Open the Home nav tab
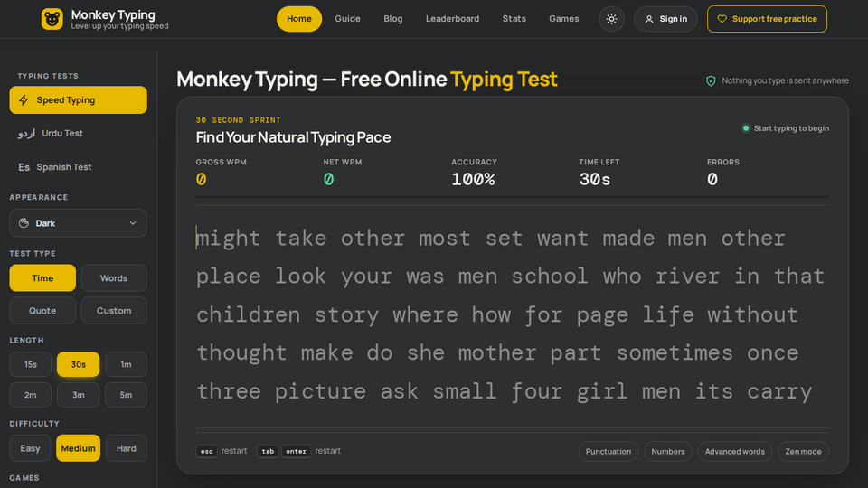The width and height of the screenshot is (868, 488). click(x=299, y=19)
